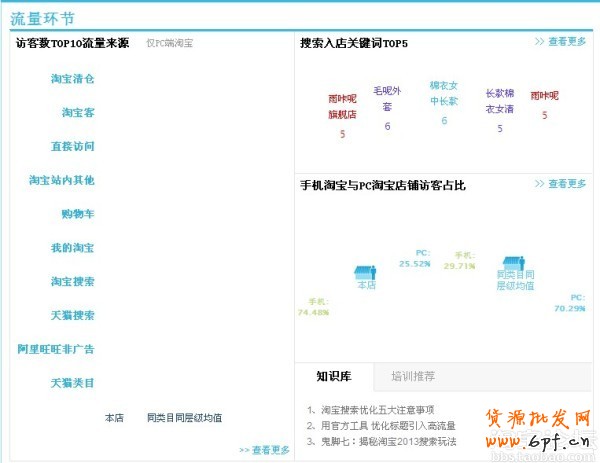Screen dimensions: 600x463
Task: Select 直接访问 traffic source
Action: tap(73, 147)
